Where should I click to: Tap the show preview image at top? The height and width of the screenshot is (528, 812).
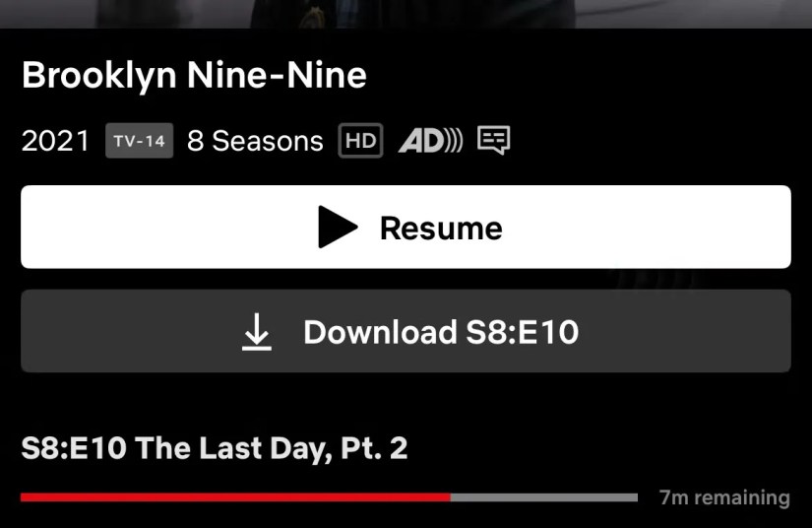[x=406, y=14]
